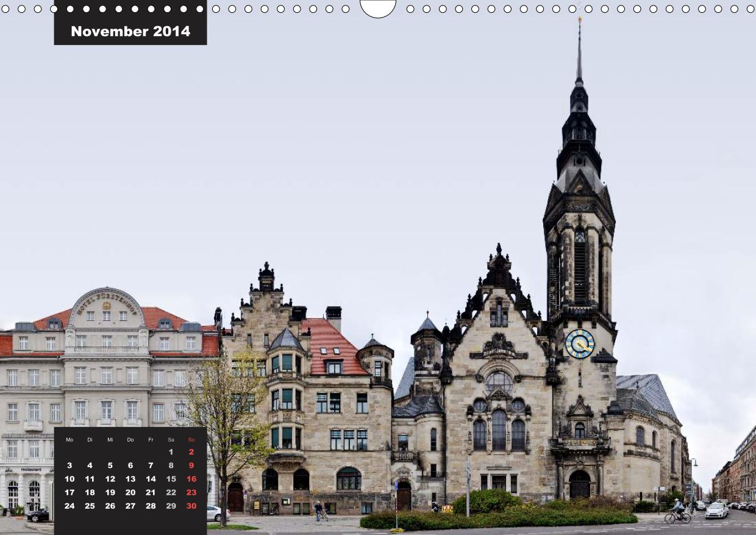756x535 pixels.
Task: Select the black car parked by the hotel
Action: pyautogui.click(x=38, y=514)
